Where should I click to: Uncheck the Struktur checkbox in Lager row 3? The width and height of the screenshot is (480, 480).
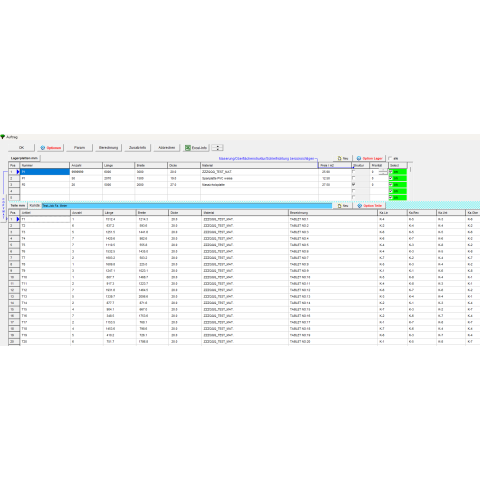coord(354,185)
